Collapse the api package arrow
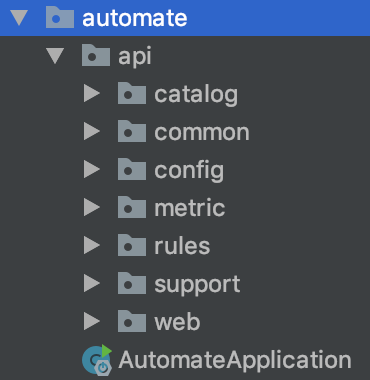This screenshot has height=380, width=370. 55,56
